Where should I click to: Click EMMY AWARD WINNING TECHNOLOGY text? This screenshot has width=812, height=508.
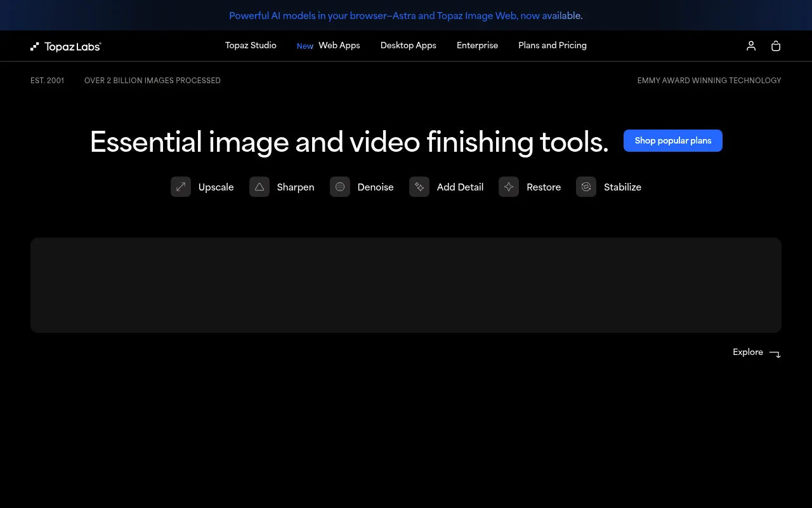[x=709, y=81]
